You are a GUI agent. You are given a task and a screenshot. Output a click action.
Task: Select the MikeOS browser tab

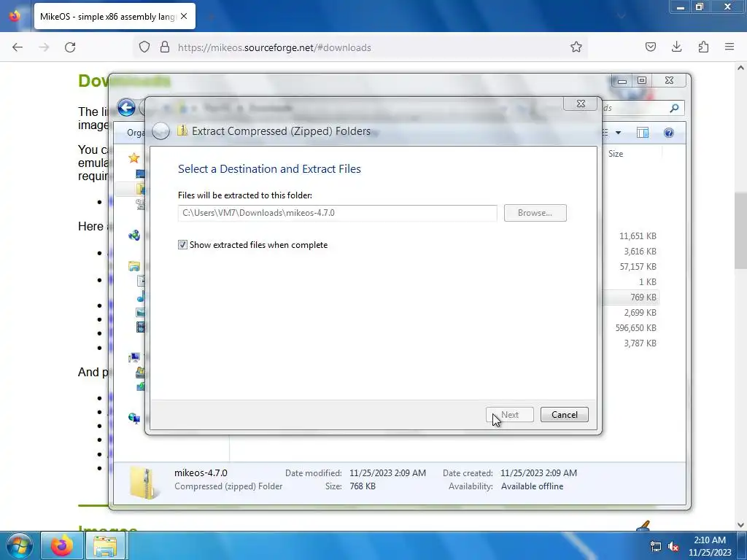[115, 16]
